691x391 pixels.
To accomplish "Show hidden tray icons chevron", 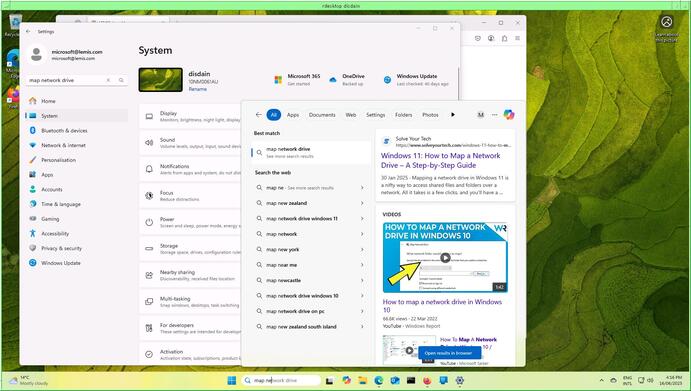I will click(x=601, y=380).
